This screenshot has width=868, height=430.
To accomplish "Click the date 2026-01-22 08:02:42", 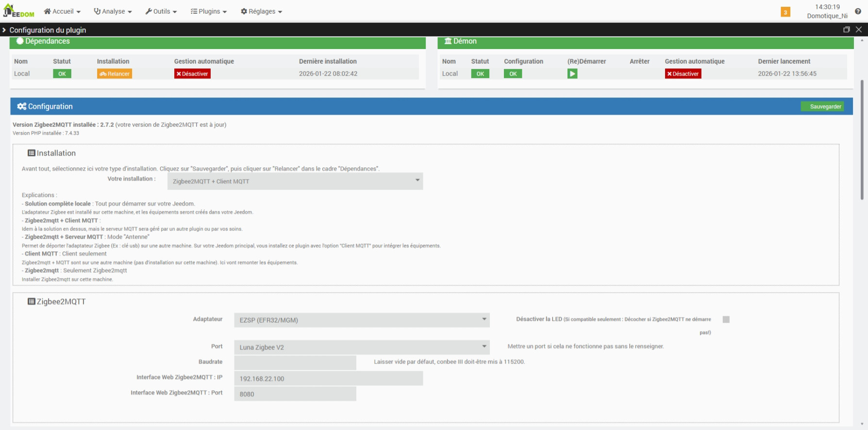I will pyautogui.click(x=328, y=74).
